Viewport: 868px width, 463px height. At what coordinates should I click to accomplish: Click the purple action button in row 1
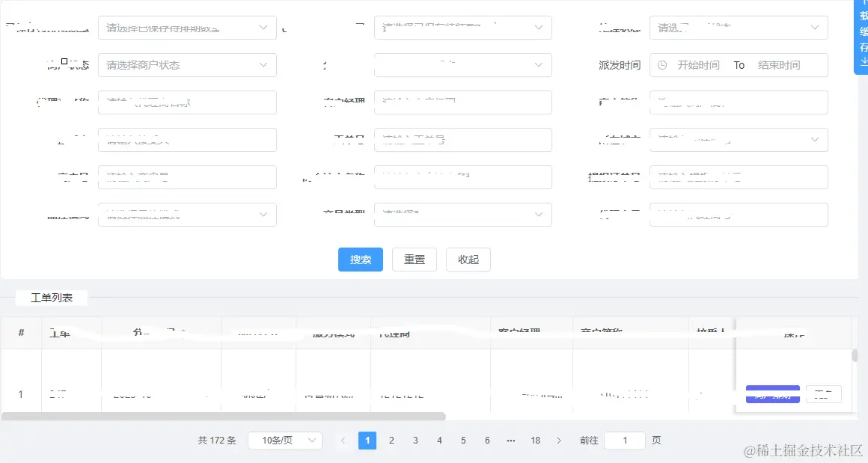(x=773, y=394)
